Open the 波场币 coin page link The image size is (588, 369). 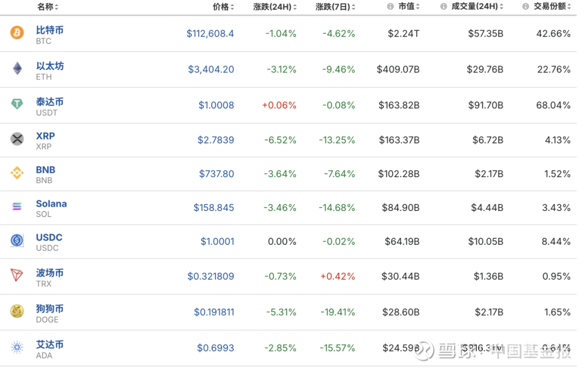pyautogui.click(x=50, y=273)
